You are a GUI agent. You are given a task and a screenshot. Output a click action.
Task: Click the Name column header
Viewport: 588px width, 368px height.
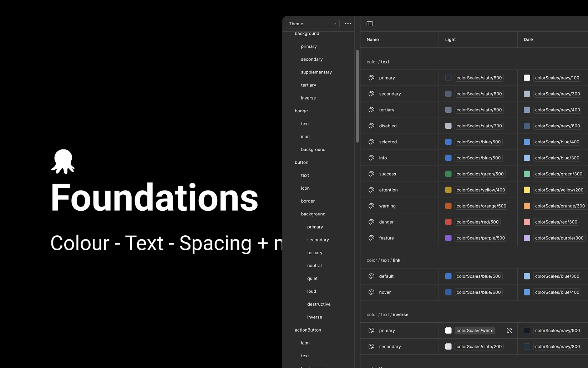[373, 40]
